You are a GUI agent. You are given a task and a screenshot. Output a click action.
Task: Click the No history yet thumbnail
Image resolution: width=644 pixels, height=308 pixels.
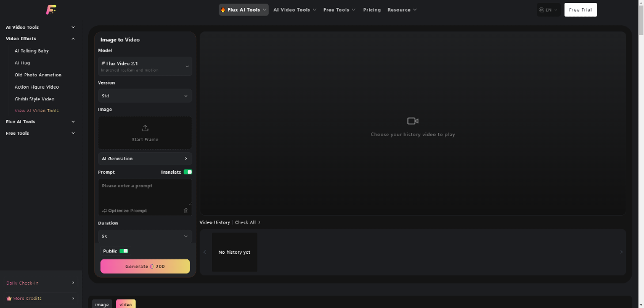point(235,252)
